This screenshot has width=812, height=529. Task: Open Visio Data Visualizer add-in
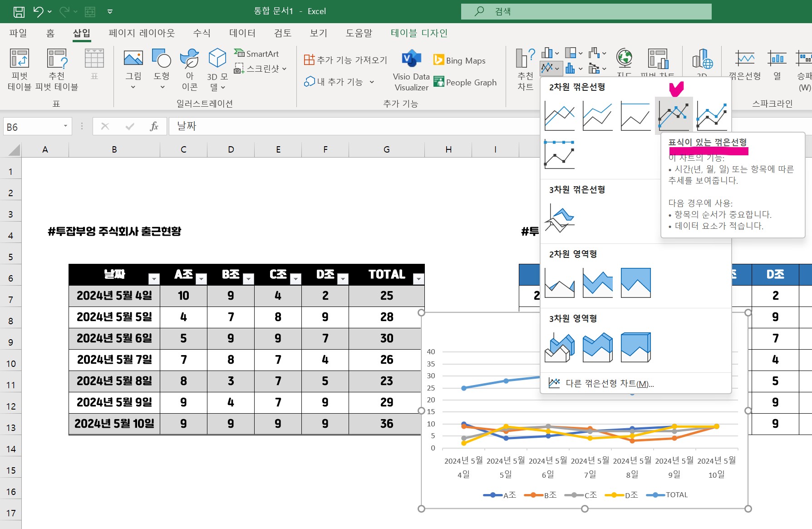click(411, 71)
